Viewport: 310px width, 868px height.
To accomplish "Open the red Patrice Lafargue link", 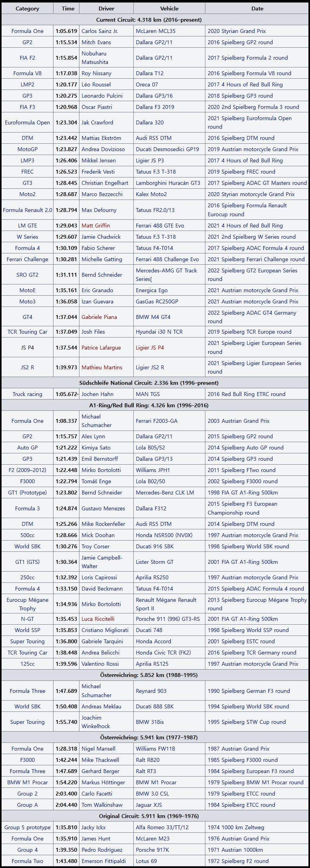I will pyautogui.click(x=101, y=348).
